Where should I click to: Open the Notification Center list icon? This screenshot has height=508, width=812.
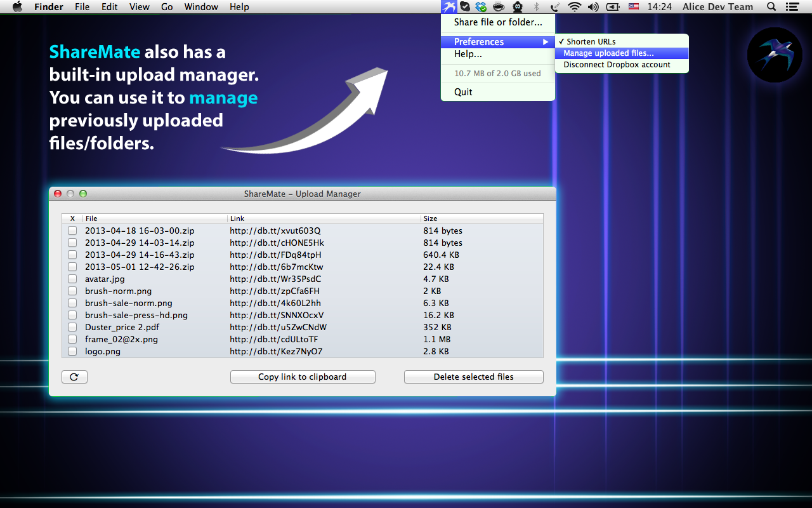click(x=792, y=7)
